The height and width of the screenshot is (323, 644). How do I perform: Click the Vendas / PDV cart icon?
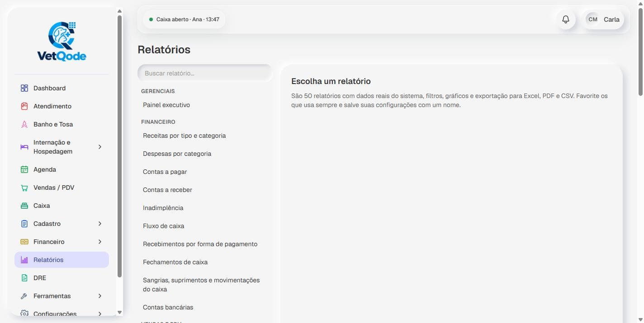point(24,187)
